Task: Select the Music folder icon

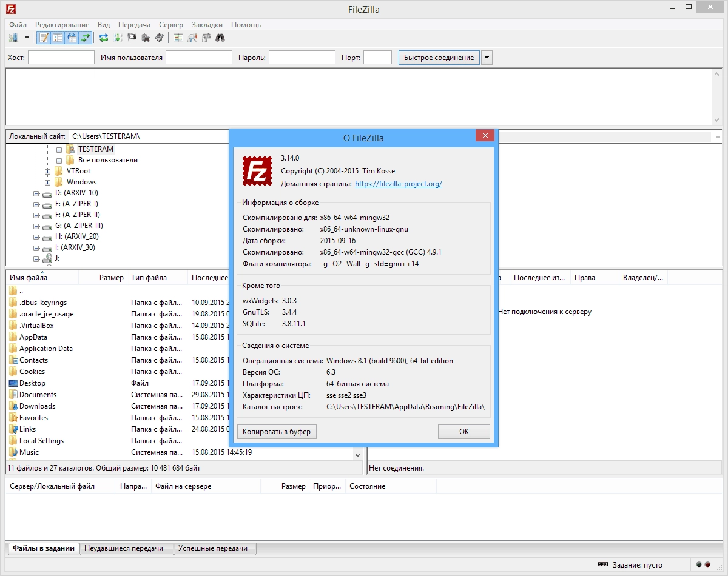Action: 13,452
